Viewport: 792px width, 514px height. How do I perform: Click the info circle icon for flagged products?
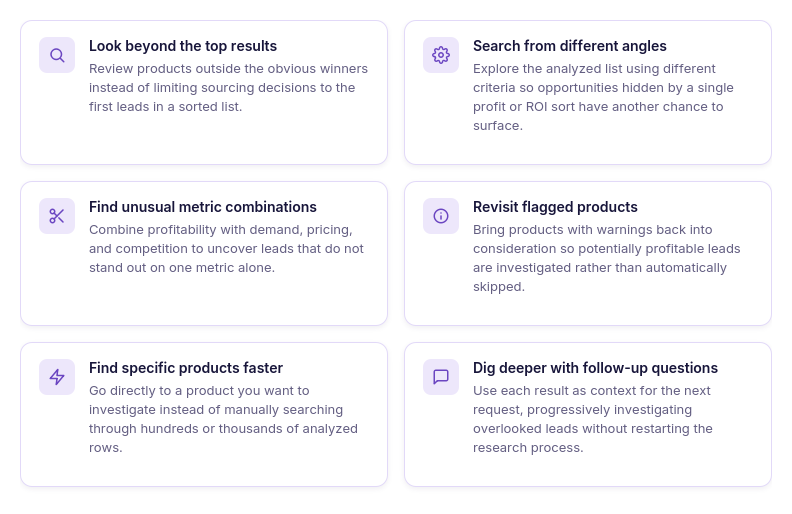(x=441, y=216)
